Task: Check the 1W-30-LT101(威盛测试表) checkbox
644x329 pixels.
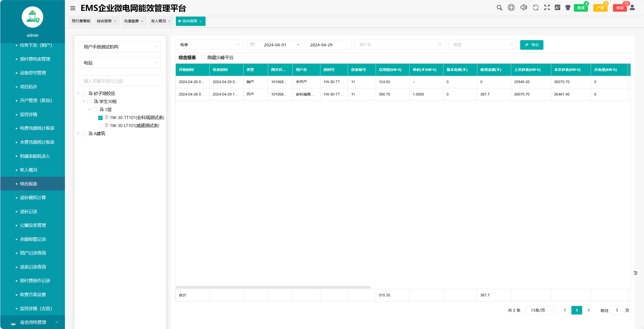Action: 101,126
